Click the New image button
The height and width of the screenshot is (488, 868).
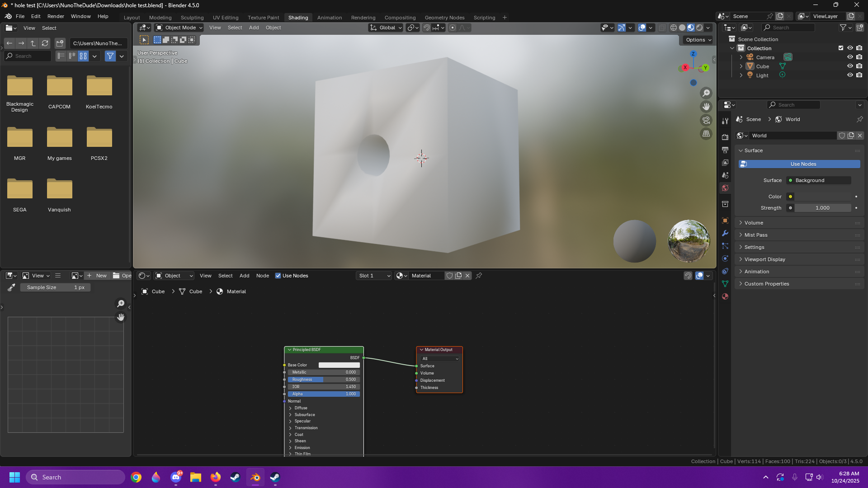[97, 276]
